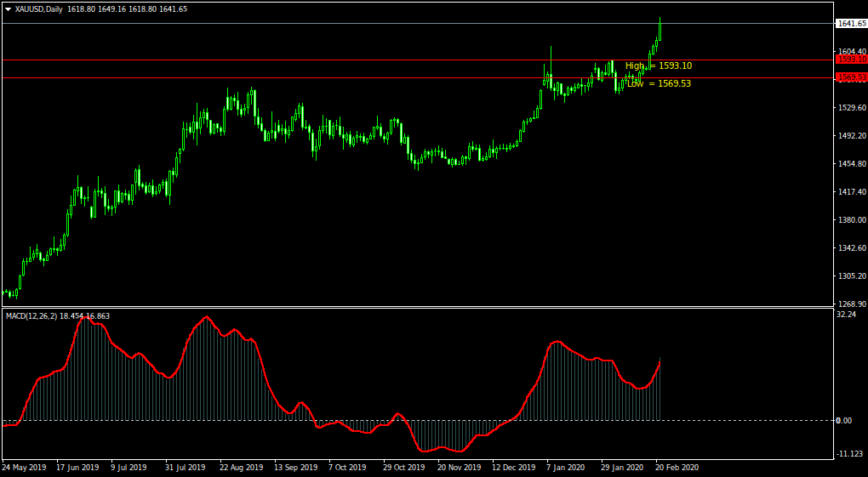Click the 1268.90 price scale value

click(x=849, y=304)
